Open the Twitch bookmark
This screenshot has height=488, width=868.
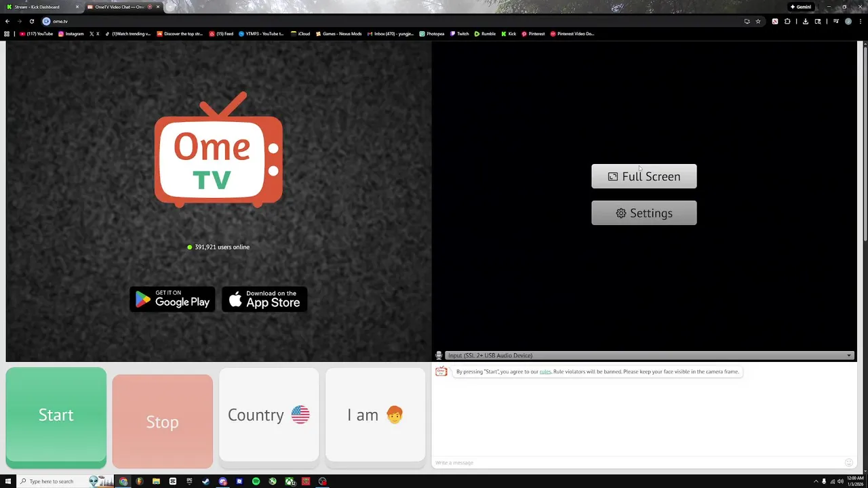[x=459, y=33]
